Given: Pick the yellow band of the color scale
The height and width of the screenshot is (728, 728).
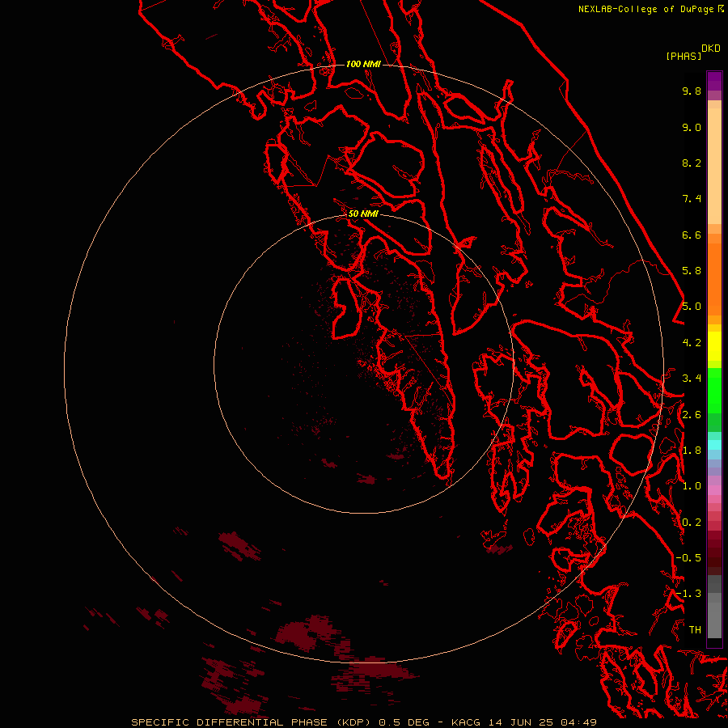Looking at the screenshot, I should tap(714, 346).
